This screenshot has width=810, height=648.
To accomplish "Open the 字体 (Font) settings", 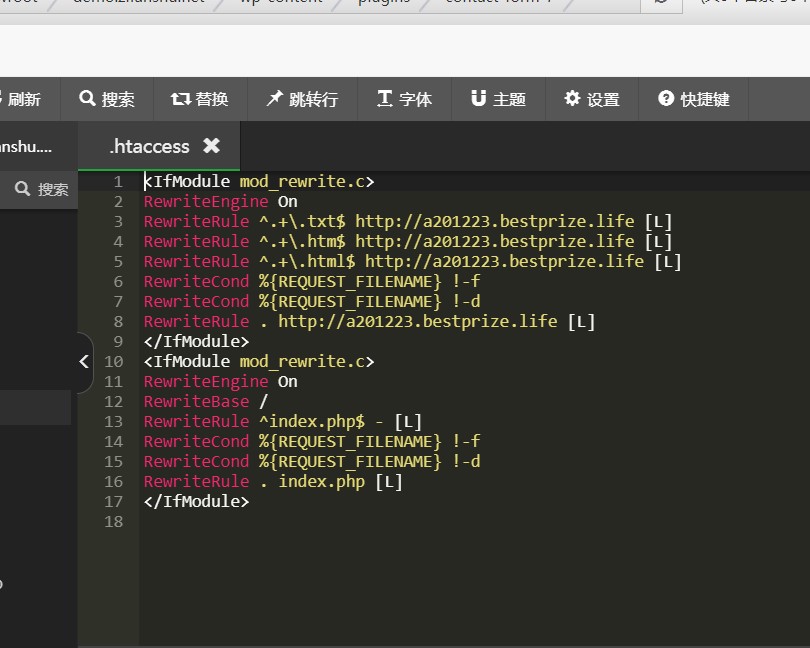I will (x=404, y=99).
